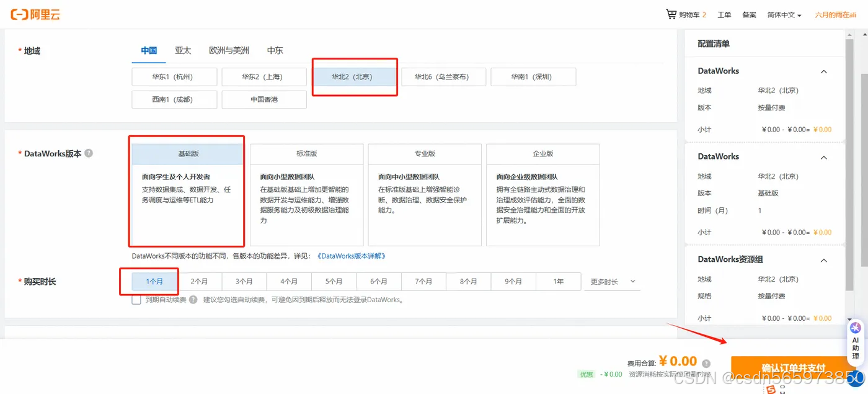This screenshot has width=868, height=394.
Task: Select the 6个月 purchase duration
Action: click(379, 281)
